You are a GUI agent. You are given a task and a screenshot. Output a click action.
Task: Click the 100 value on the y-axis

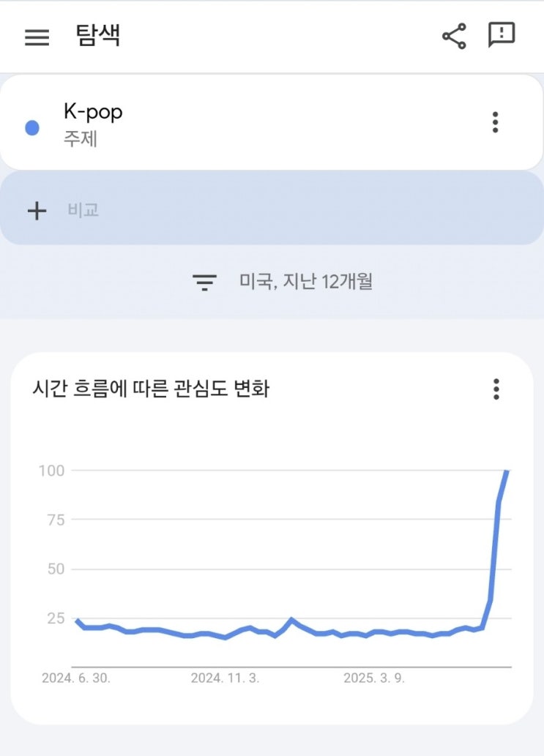pyautogui.click(x=51, y=470)
